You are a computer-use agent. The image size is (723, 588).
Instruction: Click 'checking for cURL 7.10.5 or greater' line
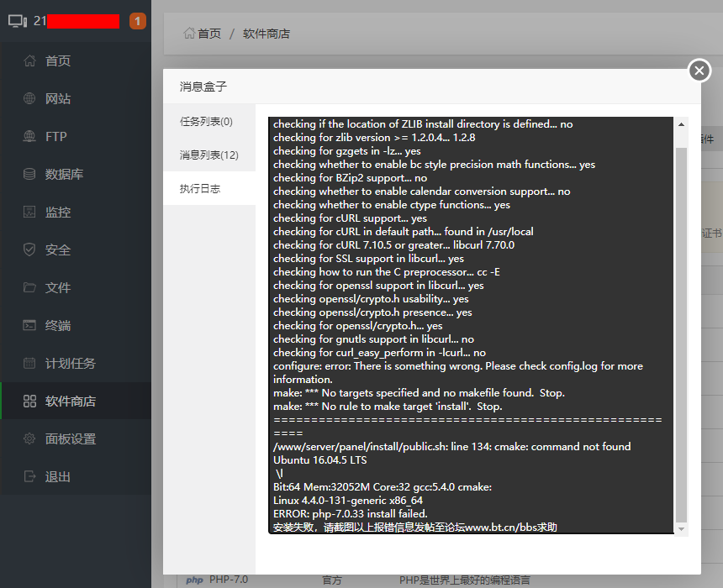pos(393,244)
